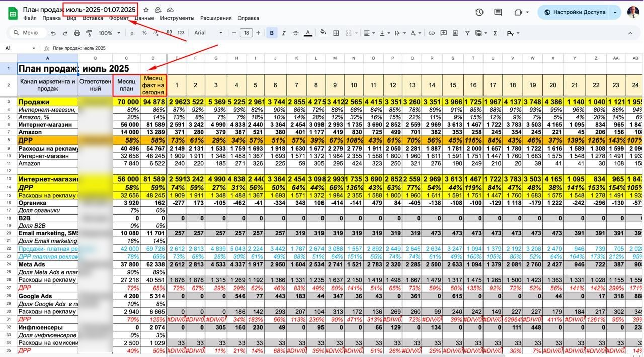Open the fill color bucket
Viewport: 644px width, 357px height.
(323, 33)
